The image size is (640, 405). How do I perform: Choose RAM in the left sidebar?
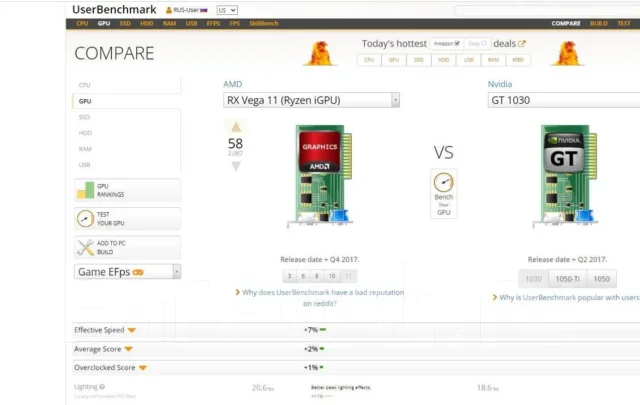127,149
